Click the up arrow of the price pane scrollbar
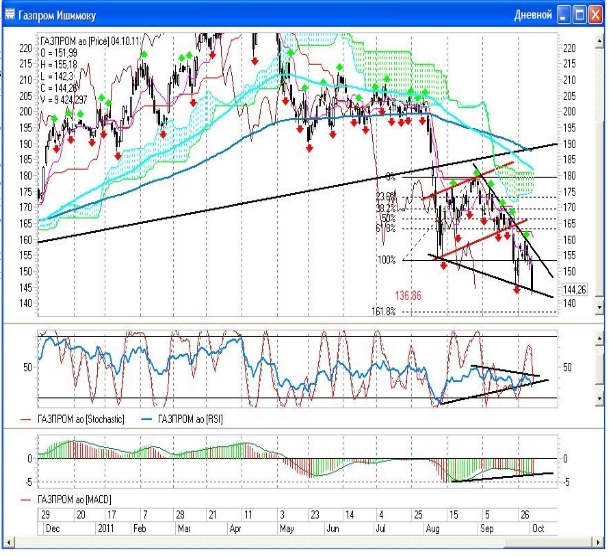This screenshot has width=609, height=556. click(x=599, y=40)
